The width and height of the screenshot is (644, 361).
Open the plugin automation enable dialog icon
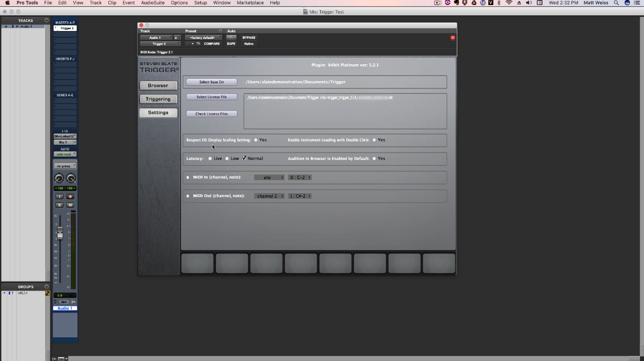(x=231, y=37)
